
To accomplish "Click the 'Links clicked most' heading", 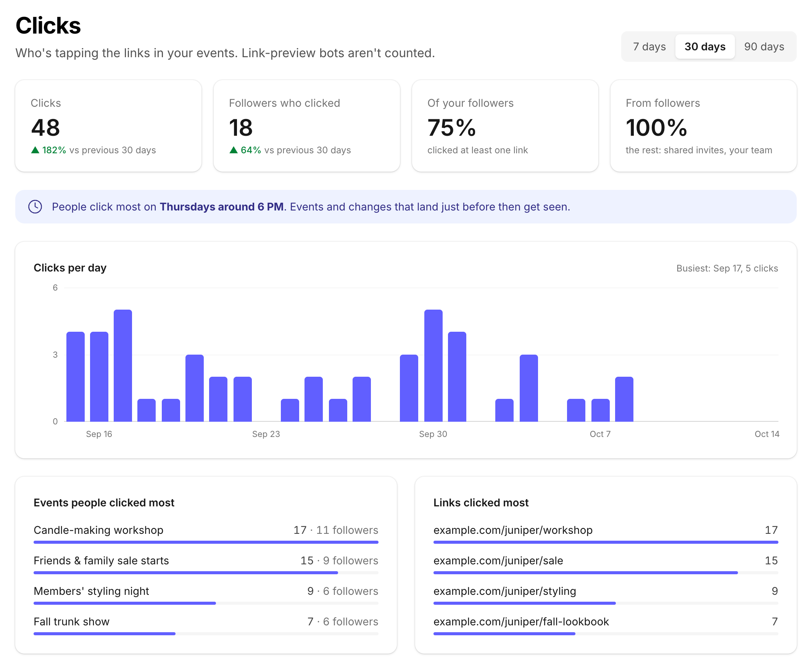I will tap(481, 503).
